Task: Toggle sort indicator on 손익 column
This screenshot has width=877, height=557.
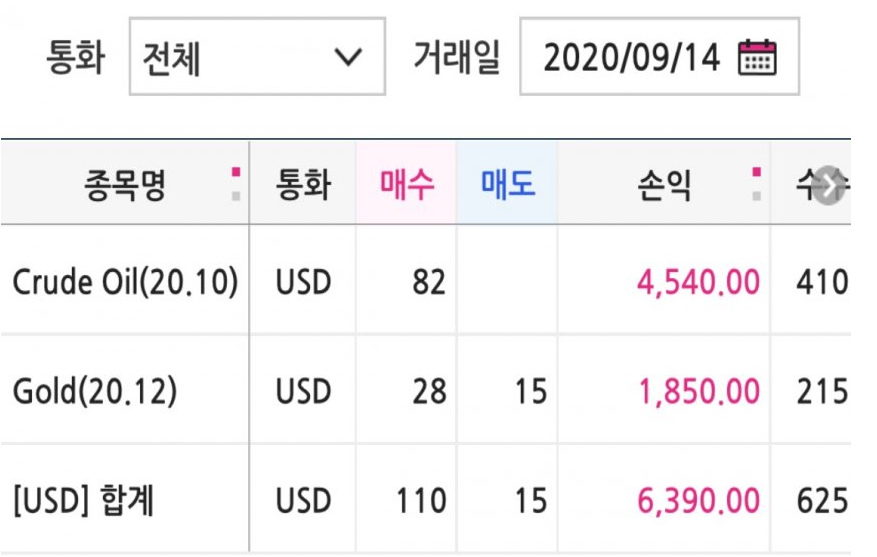Action: (757, 184)
